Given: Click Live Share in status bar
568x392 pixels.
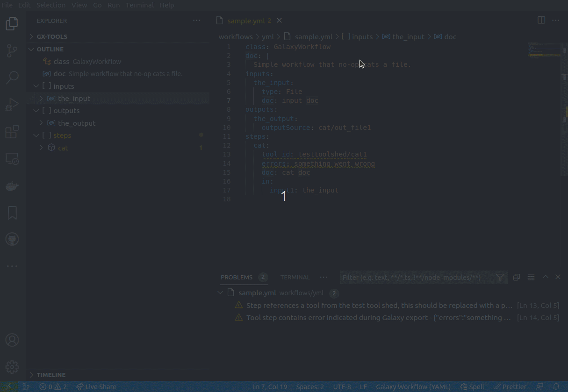Looking at the screenshot, I should point(96,387).
